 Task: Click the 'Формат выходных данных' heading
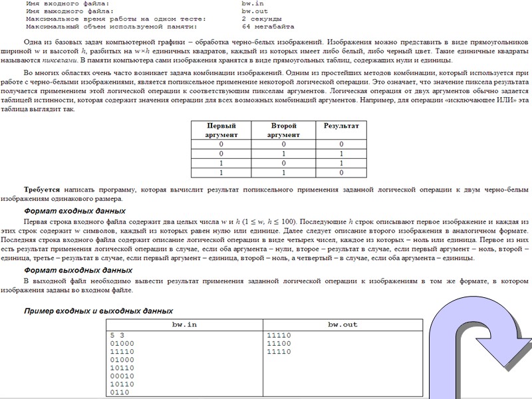pos(78,271)
